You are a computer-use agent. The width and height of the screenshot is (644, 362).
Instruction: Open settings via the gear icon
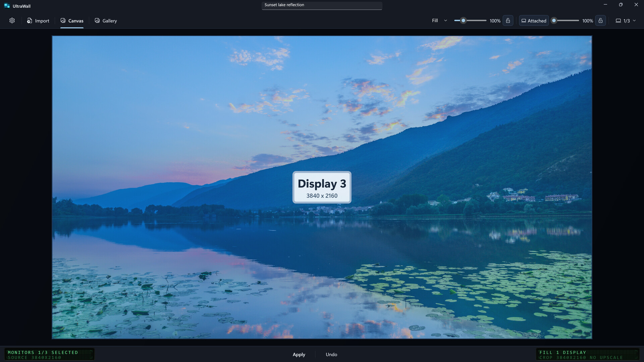pyautogui.click(x=12, y=20)
